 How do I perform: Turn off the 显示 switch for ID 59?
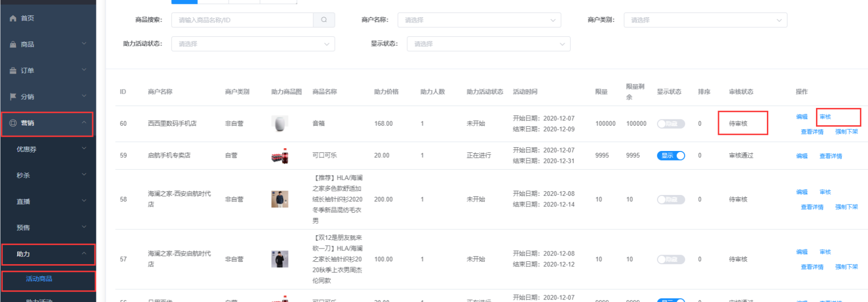click(671, 155)
